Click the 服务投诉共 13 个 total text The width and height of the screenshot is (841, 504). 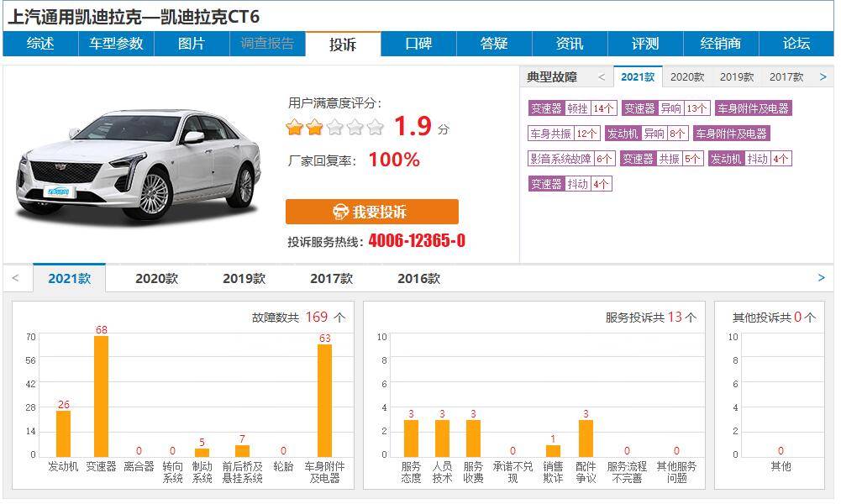coord(651,318)
